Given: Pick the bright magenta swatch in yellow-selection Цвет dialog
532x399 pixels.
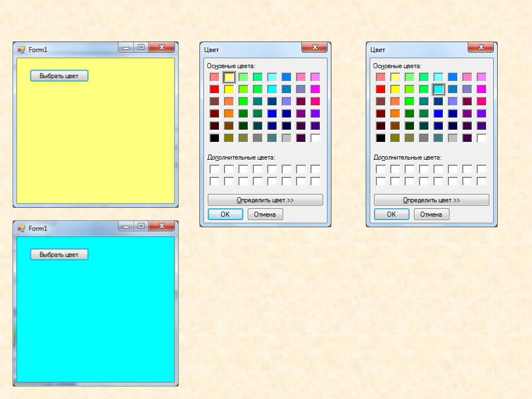Looking at the screenshot, I should [x=315, y=89].
